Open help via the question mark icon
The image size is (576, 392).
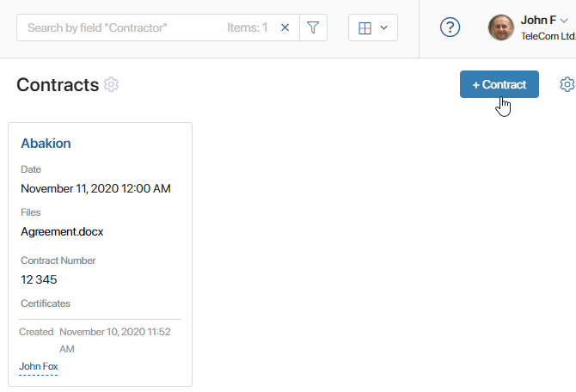point(450,28)
